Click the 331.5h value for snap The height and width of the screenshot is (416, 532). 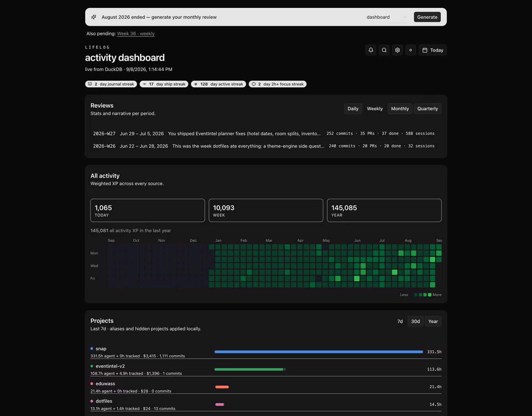click(434, 352)
